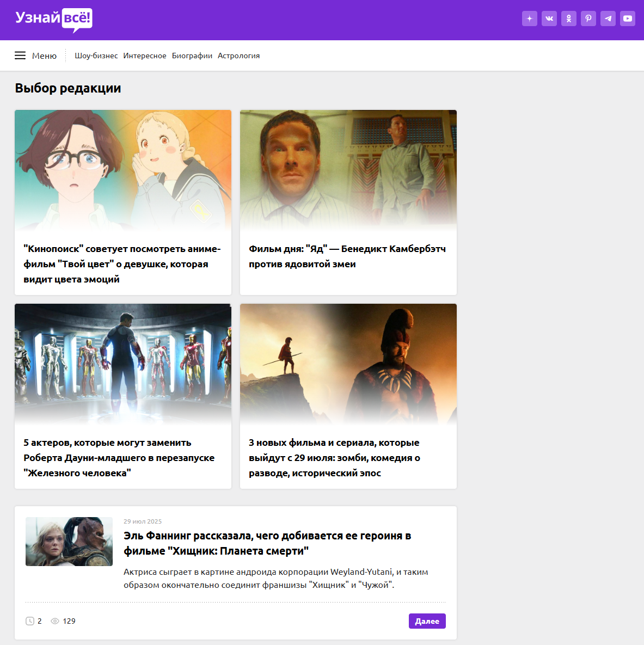The image size is (644, 645).
Task: Open the hamburger menu icon
Action: click(20, 56)
